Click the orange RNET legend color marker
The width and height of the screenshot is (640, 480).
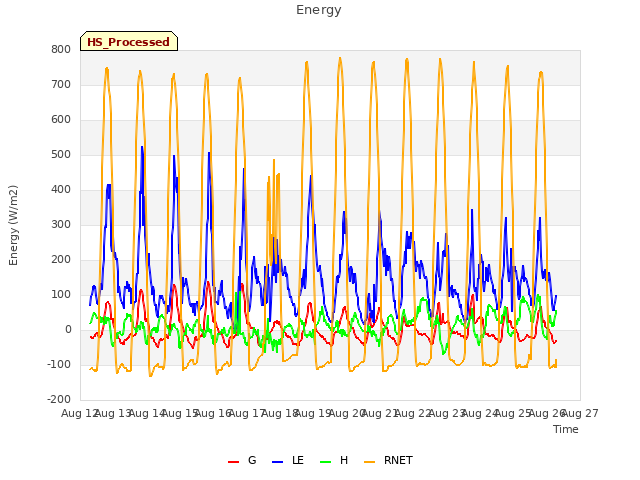click(x=369, y=462)
